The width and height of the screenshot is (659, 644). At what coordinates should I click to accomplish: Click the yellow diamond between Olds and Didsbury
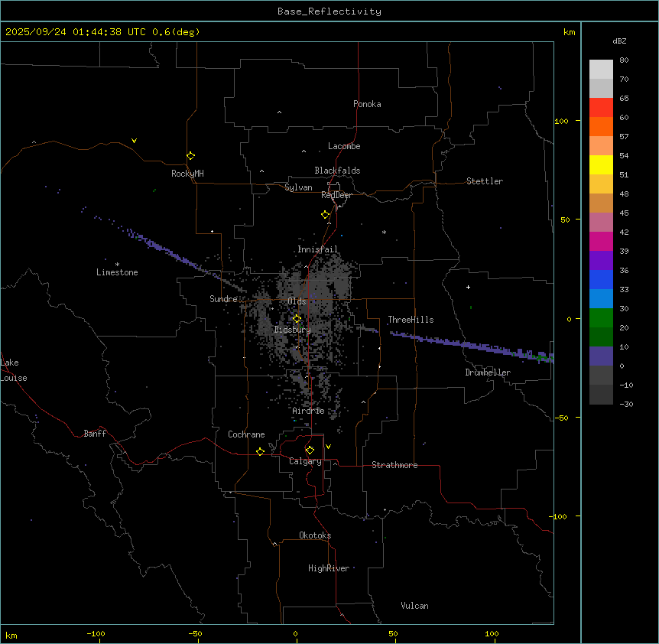(x=297, y=318)
